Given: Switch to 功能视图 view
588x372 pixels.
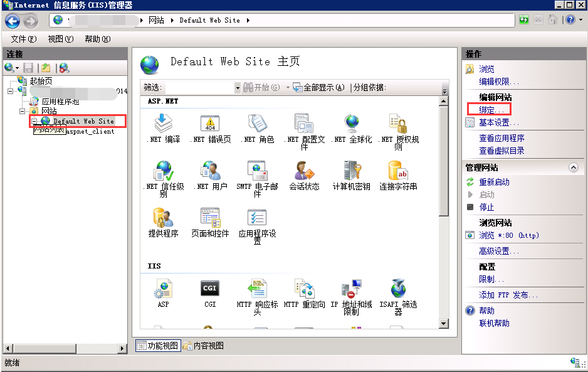Looking at the screenshot, I should (x=157, y=346).
